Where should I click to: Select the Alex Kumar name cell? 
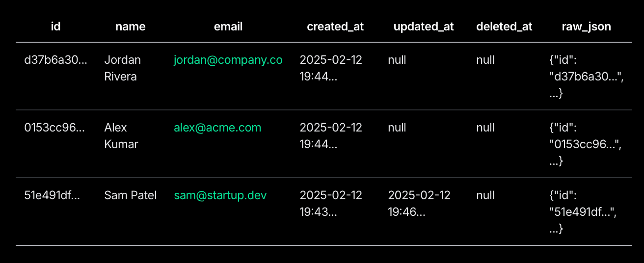(121, 136)
